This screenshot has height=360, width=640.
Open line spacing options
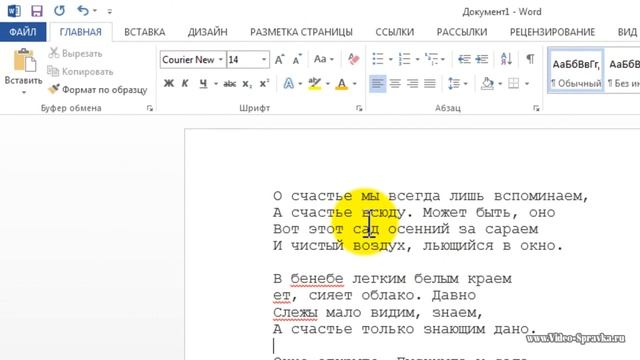[x=457, y=84]
